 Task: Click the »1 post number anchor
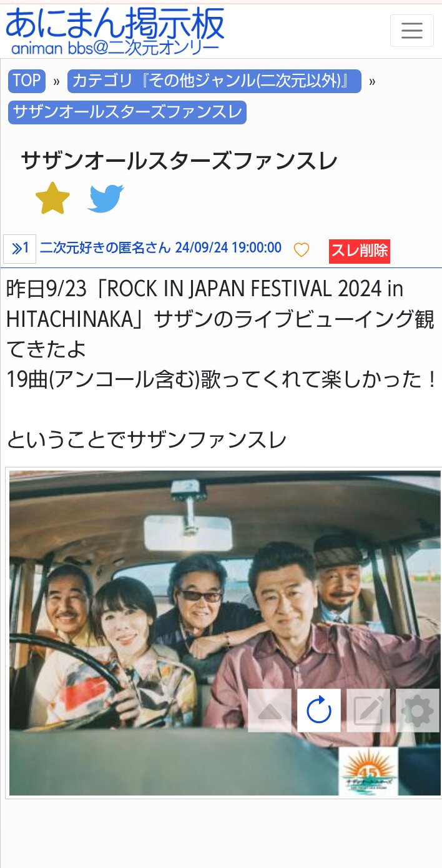pos(20,249)
